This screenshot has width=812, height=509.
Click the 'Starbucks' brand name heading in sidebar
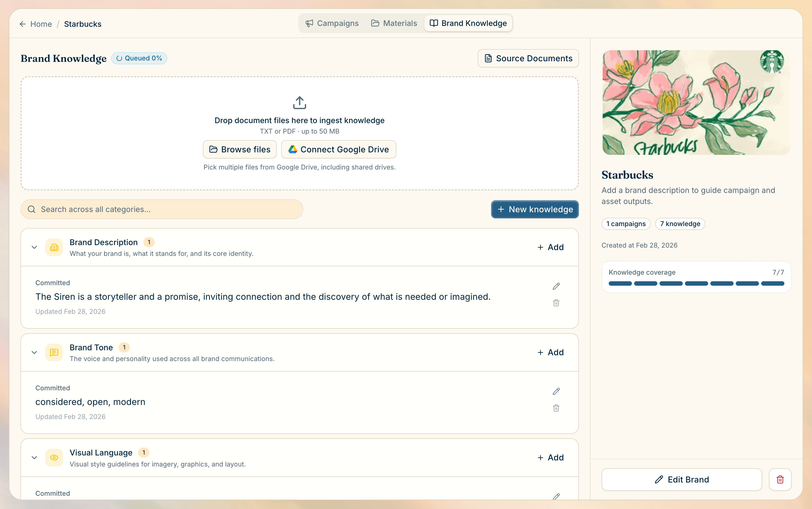coord(627,175)
